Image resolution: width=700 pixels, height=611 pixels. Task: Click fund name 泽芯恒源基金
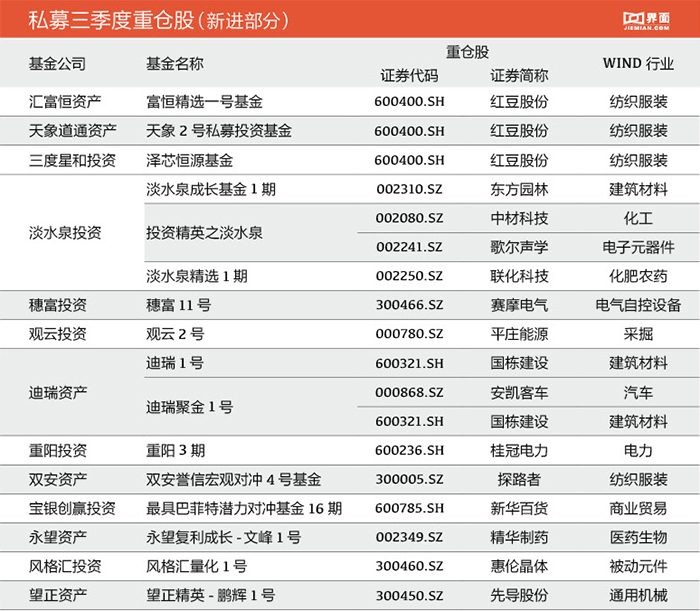(x=189, y=160)
